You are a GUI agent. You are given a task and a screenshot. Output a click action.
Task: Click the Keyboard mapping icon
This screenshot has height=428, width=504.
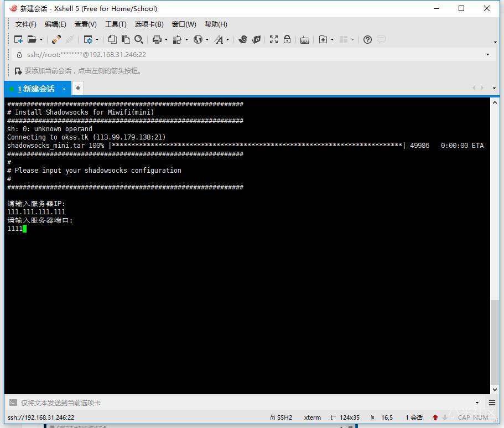305,40
